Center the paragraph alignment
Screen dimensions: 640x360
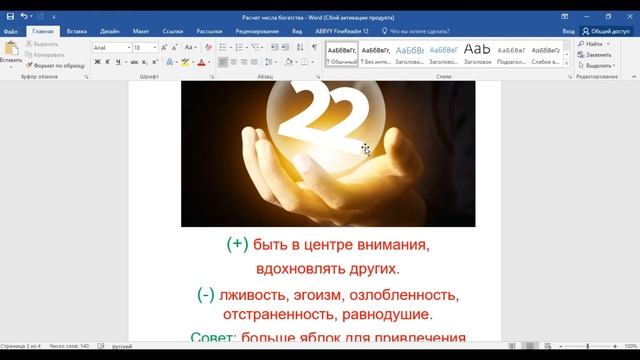point(233,62)
